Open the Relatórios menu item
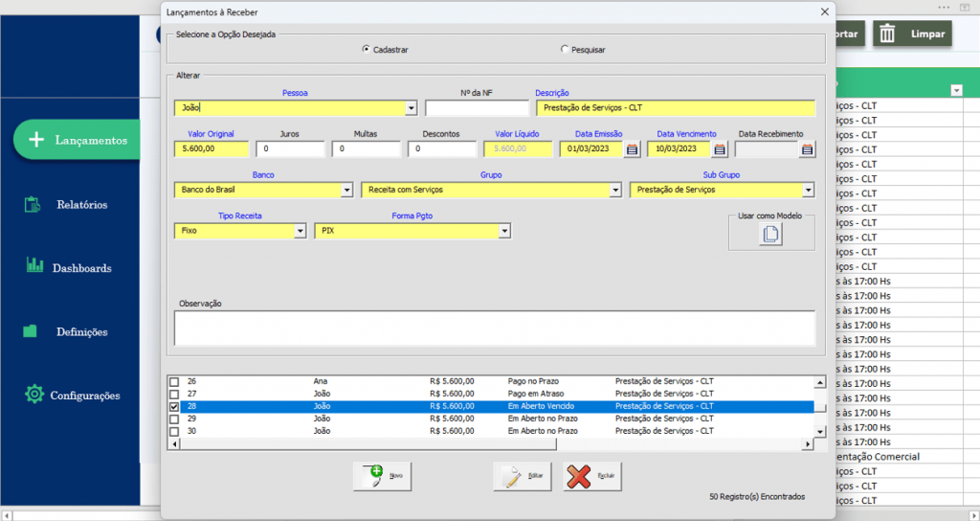The height and width of the screenshot is (521, 980). click(82, 205)
